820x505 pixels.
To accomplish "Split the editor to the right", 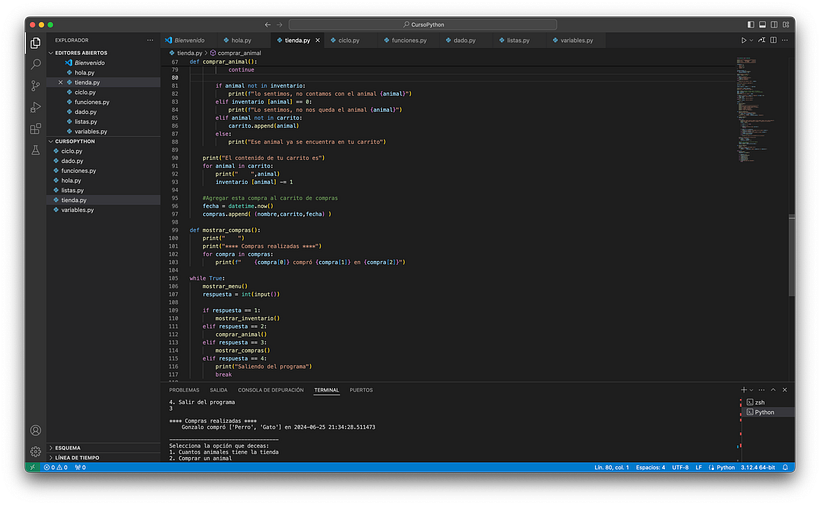I will tap(773, 40).
